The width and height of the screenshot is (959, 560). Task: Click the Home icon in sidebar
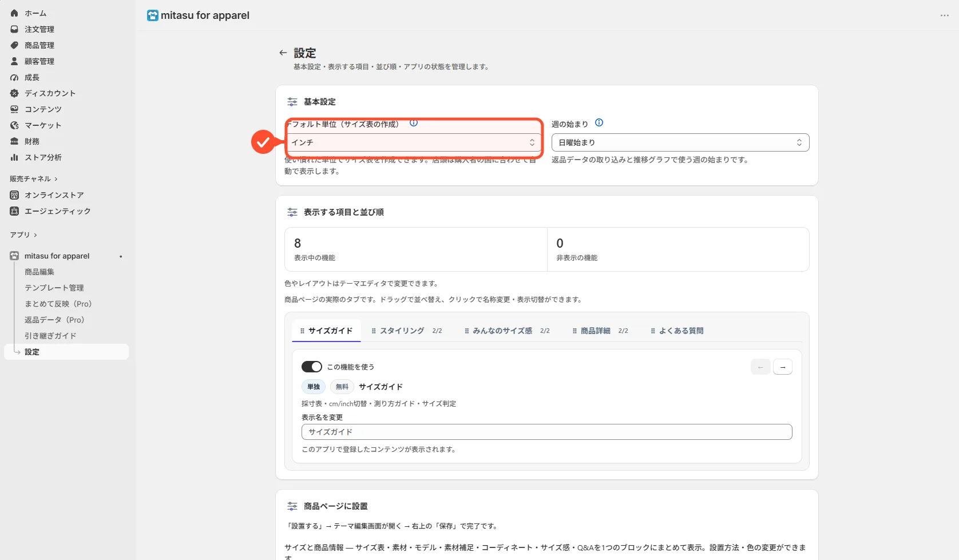[x=14, y=13]
